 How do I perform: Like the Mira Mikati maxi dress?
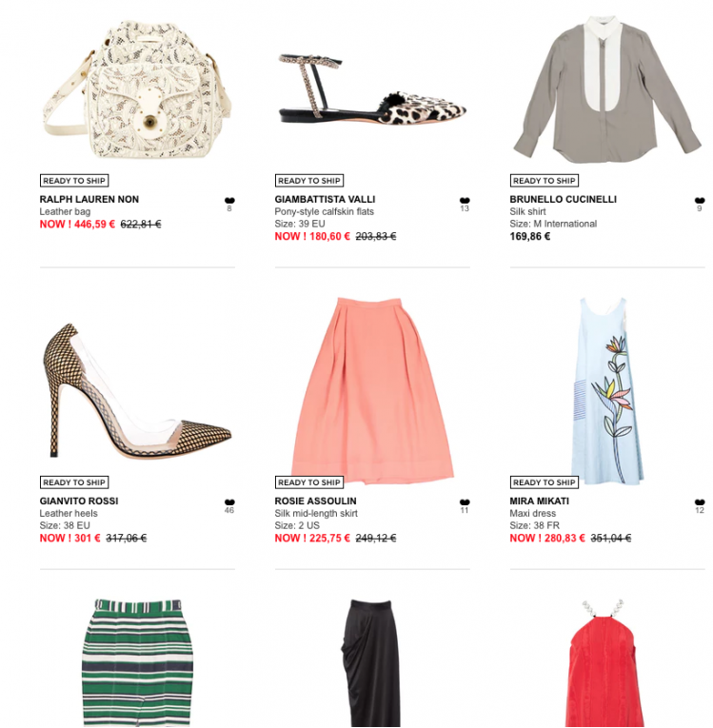[x=700, y=502]
